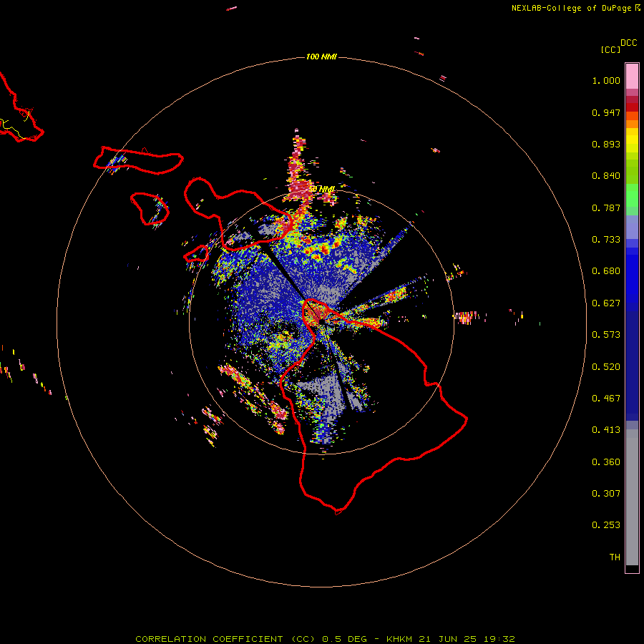Click the DCC label above color bar

point(629,43)
